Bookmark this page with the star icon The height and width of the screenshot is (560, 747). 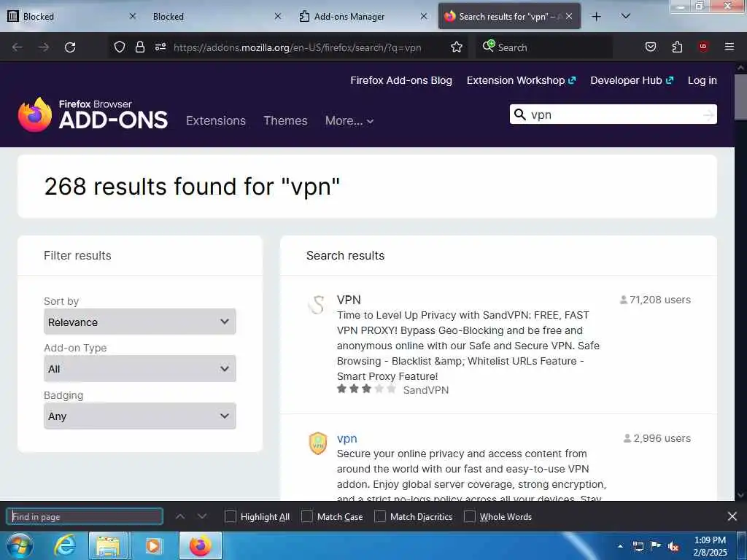[457, 47]
